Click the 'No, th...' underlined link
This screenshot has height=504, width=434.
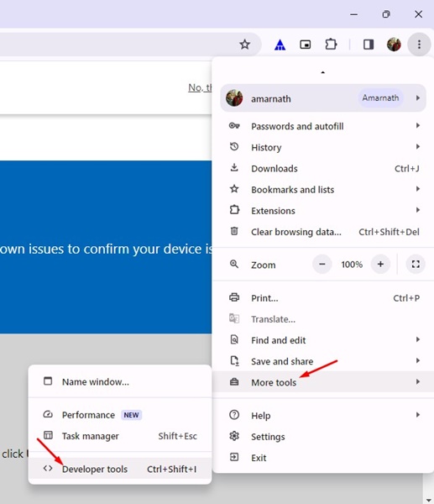[x=200, y=87]
